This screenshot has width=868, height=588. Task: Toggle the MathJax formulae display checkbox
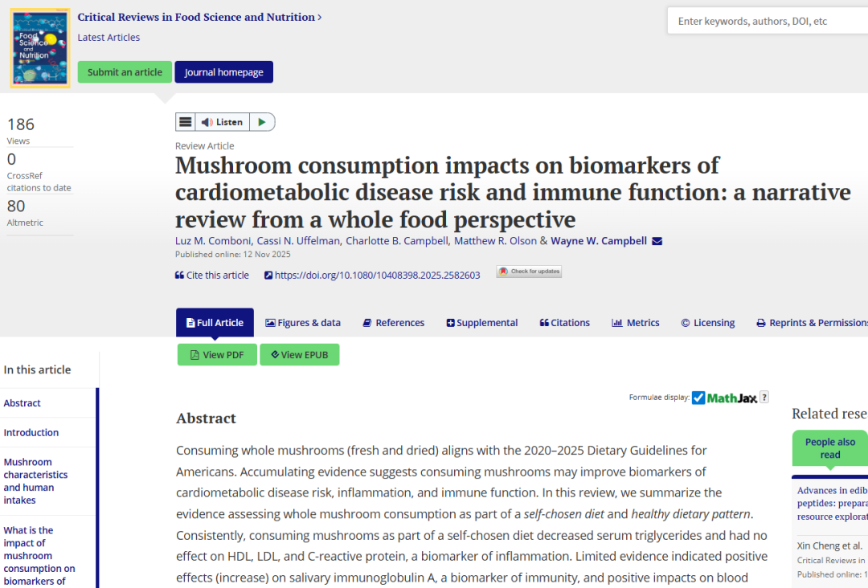698,398
